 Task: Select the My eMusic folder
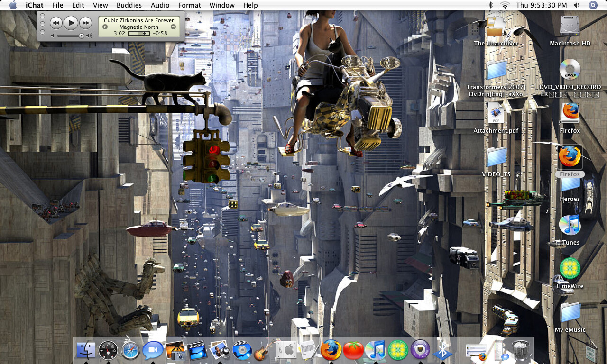[570, 313]
